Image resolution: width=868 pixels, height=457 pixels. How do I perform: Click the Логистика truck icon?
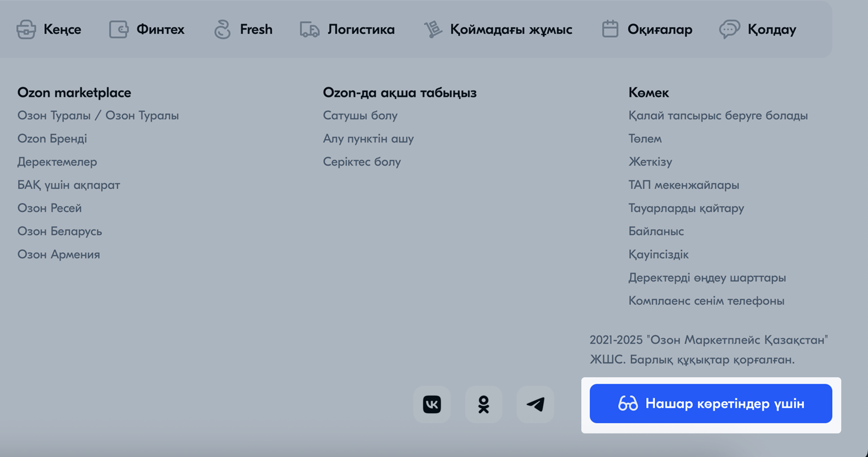pyautogui.click(x=310, y=29)
